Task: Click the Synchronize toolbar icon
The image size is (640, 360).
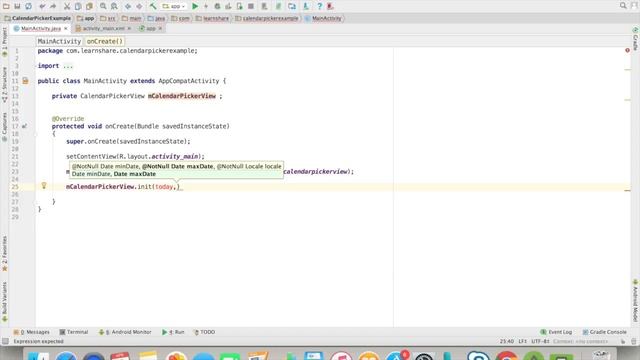Action: pyautogui.click(x=29, y=6)
